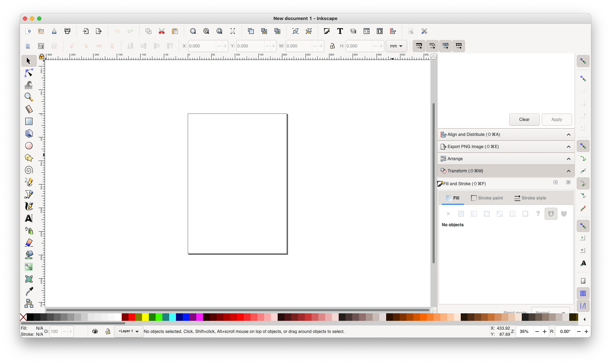Open the Layer 1 selector dropdown
611x364 pixels.
pos(128,331)
